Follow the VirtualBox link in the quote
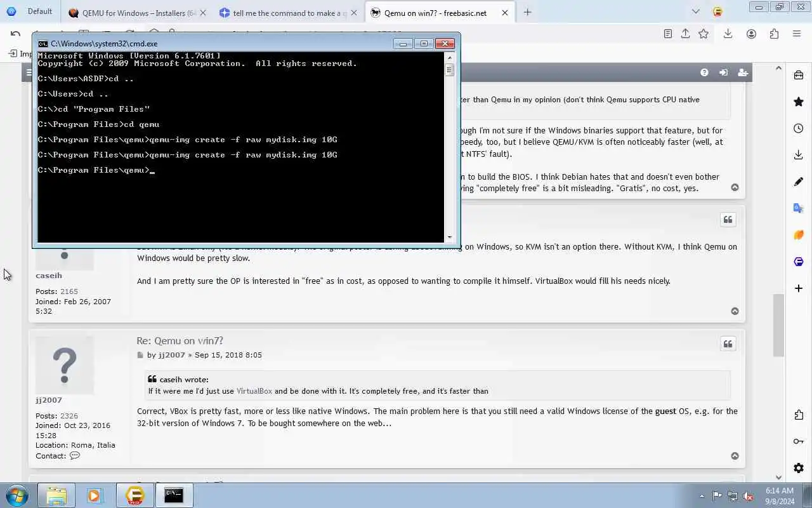812x508 pixels. 254,391
